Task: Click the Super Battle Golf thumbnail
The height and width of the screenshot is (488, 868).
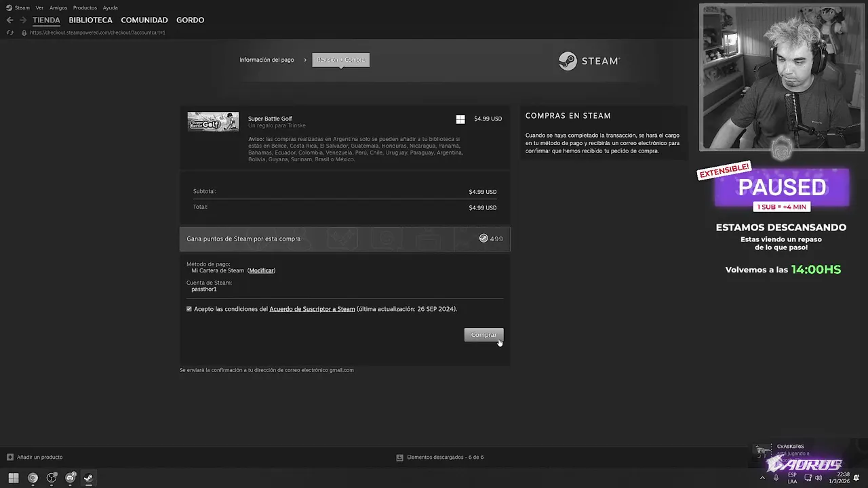Action: (213, 121)
